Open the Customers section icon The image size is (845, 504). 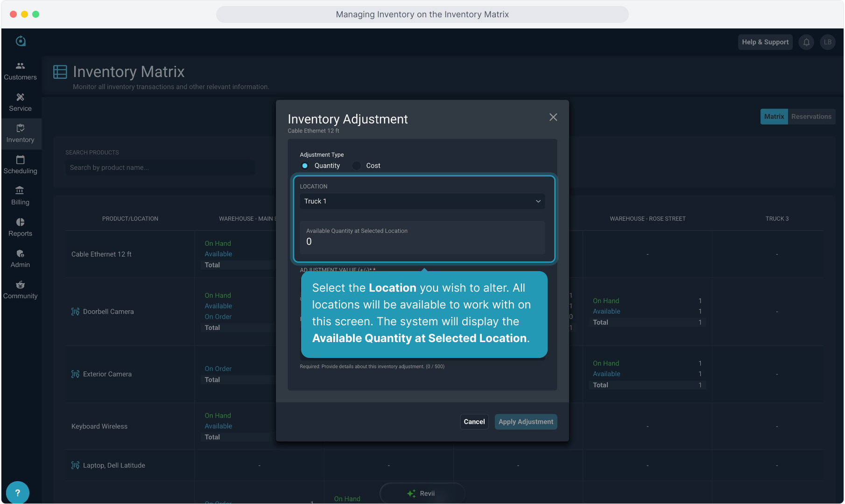[x=20, y=66]
